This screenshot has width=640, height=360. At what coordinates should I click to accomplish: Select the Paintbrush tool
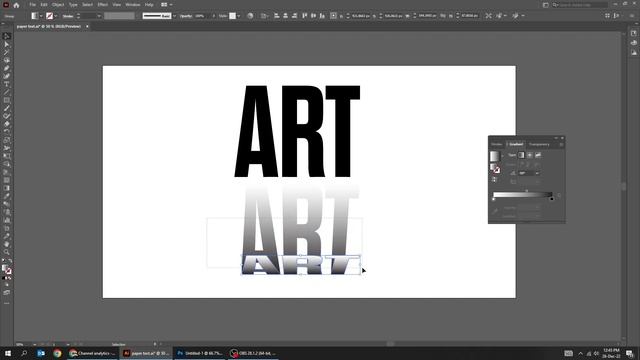(7, 108)
